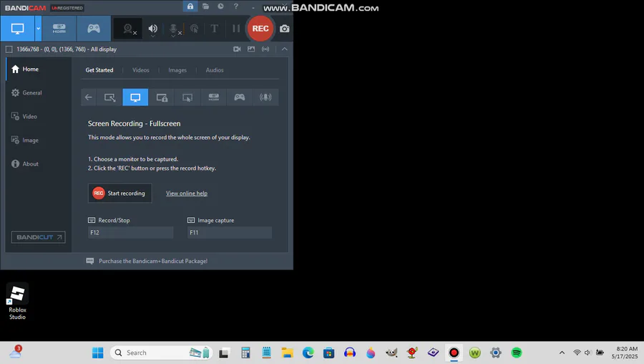Click the lock icon in title bar
This screenshot has height=364, width=644.
190,6
